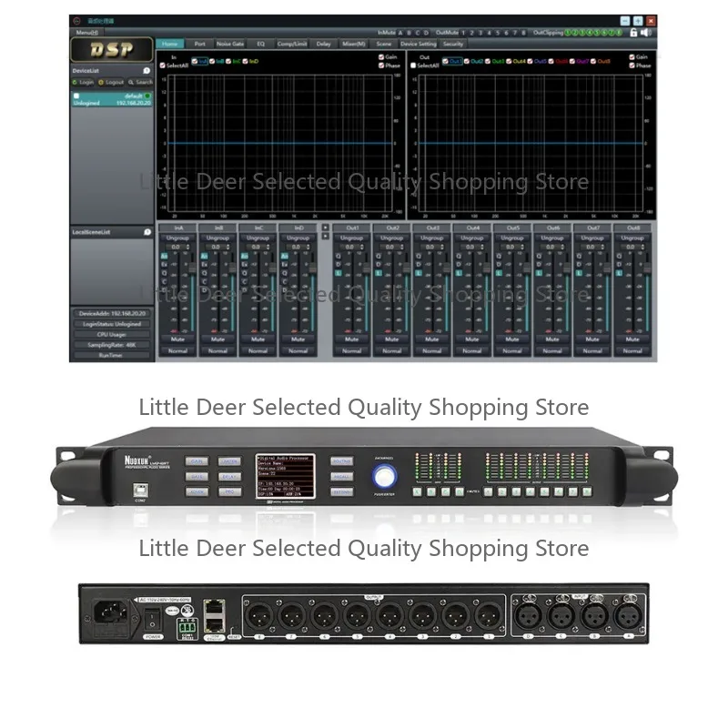Open the Noise Gate tab
Viewport: 728px width, 728px height.
point(233,44)
